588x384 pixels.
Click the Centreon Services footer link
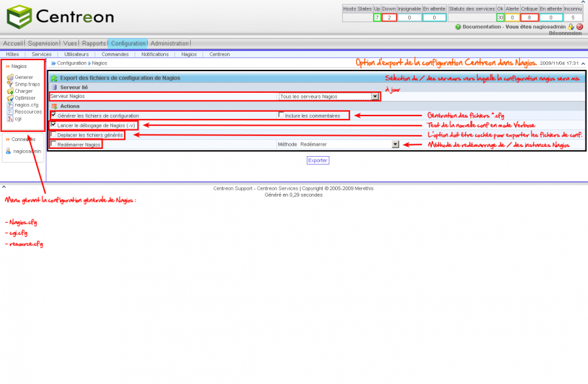278,189
